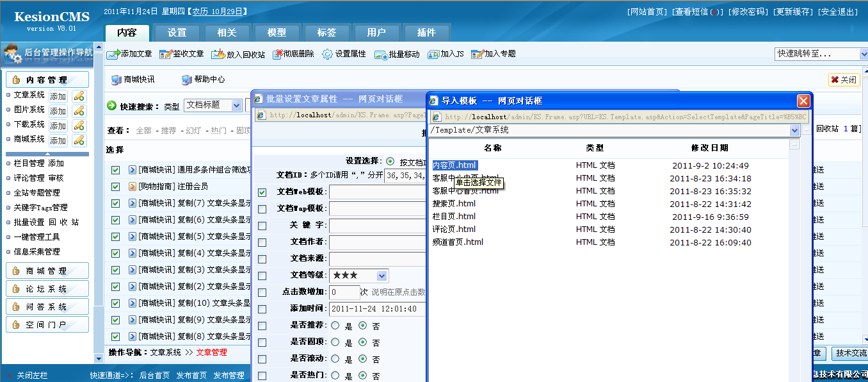Switch to the 标签 tab
The image size is (868, 382).
(x=326, y=32)
